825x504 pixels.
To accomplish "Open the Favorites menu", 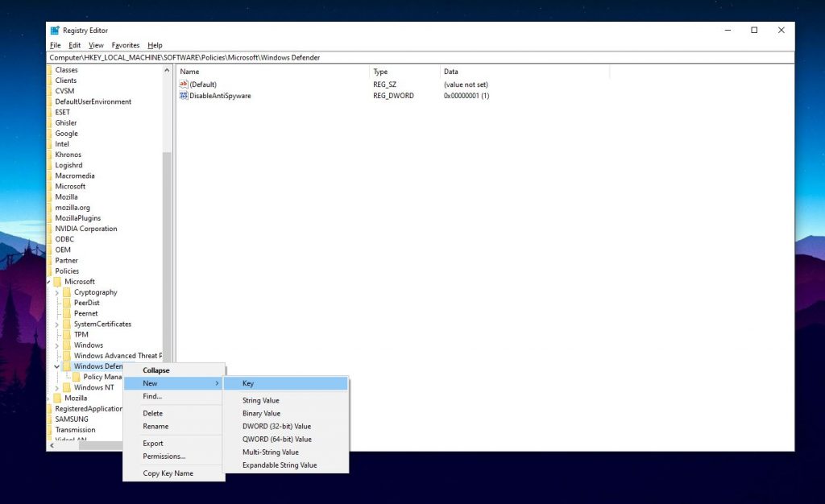I will (126, 45).
